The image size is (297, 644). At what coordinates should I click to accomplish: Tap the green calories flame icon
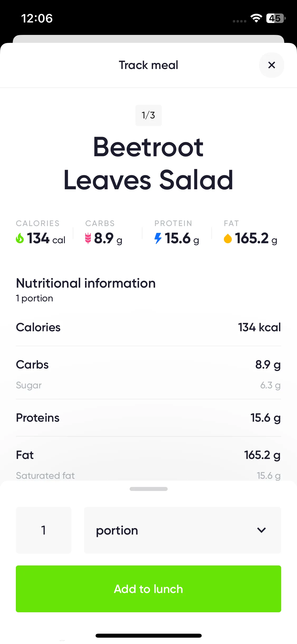20,238
